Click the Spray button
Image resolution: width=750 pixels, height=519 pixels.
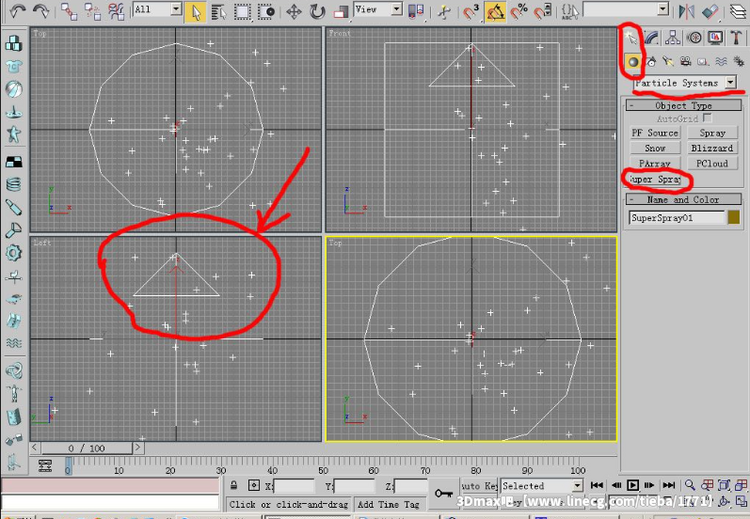tap(712, 133)
